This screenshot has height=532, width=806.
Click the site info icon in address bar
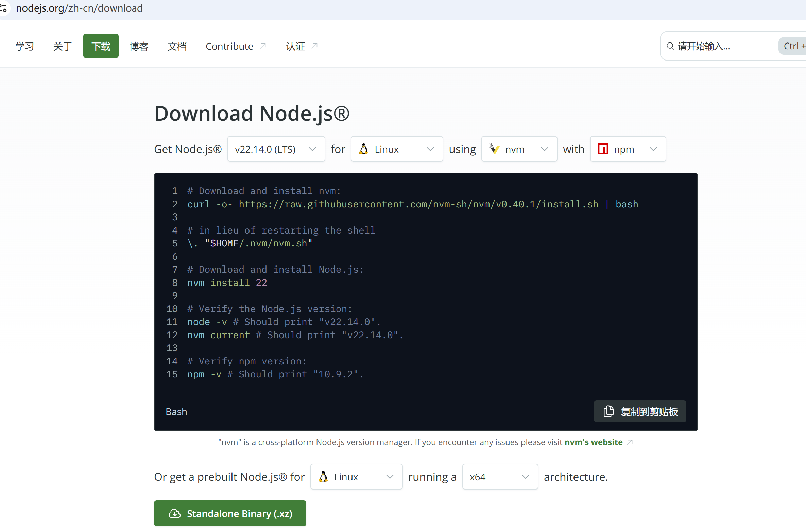pyautogui.click(x=3, y=8)
